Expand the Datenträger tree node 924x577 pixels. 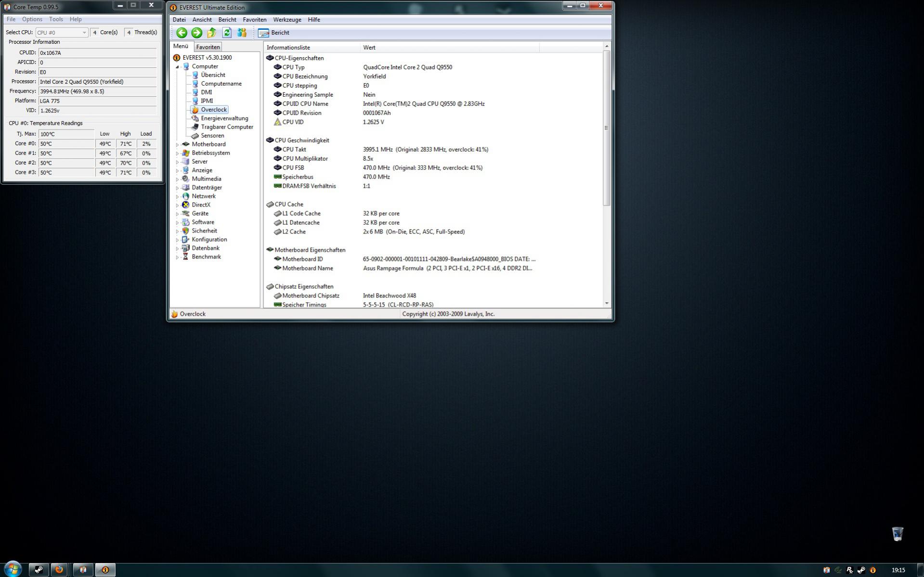click(177, 188)
